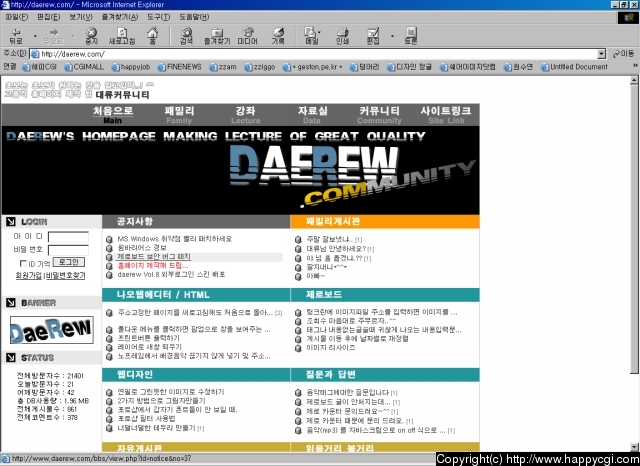This screenshot has width=640, height=466.
Task: Open the zzam links bar shortcut
Action: pyautogui.click(x=223, y=67)
